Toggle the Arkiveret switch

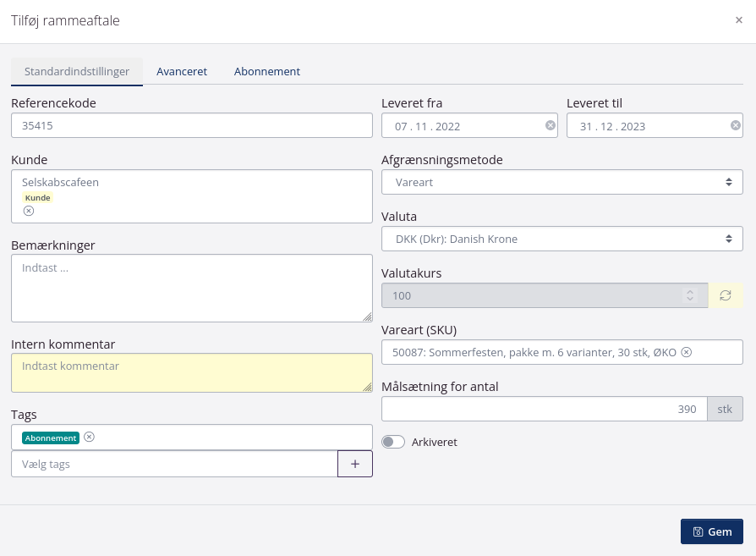[x=393, y=442]
